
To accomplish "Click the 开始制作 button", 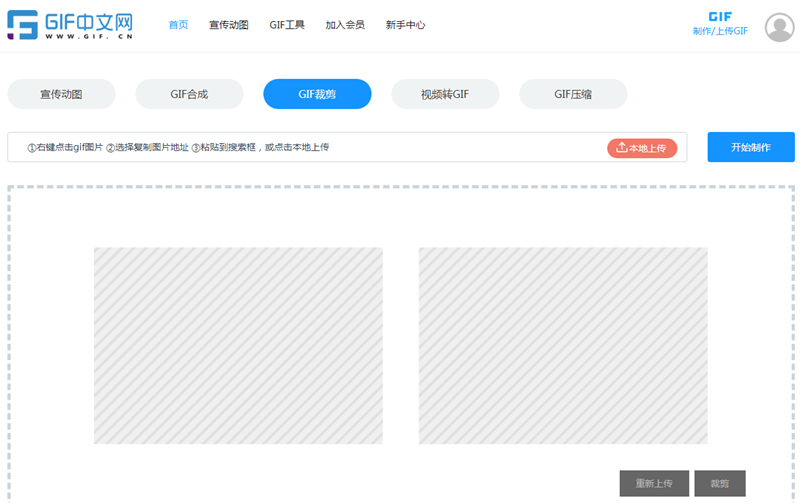I will click(x=751, y=147).
